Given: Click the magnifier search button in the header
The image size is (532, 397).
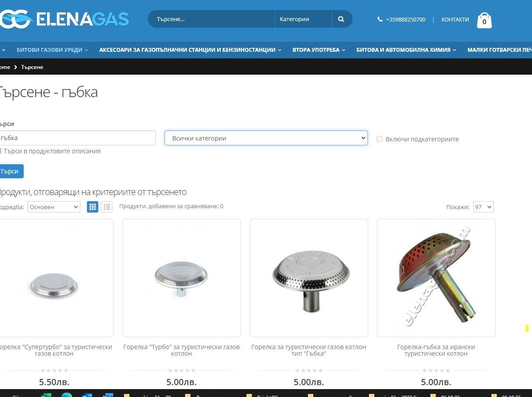Looking at the screenshot, I should click(x=341, y=19).
